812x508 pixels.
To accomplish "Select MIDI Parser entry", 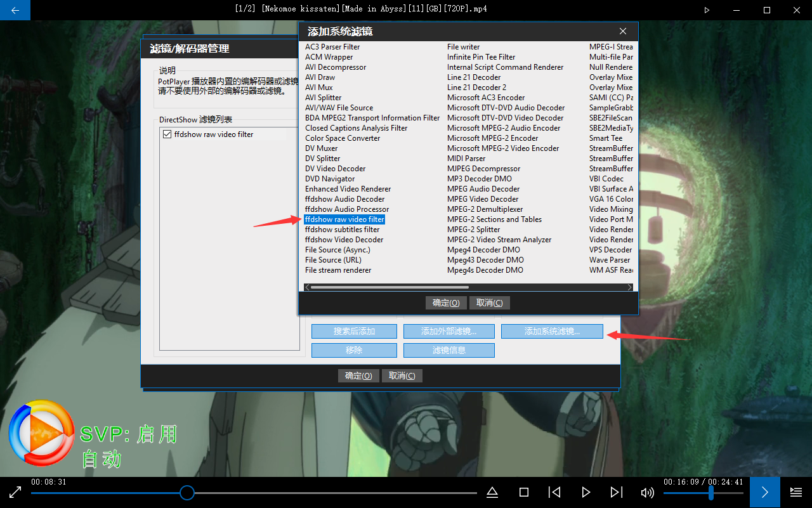I will click(466, 159).
